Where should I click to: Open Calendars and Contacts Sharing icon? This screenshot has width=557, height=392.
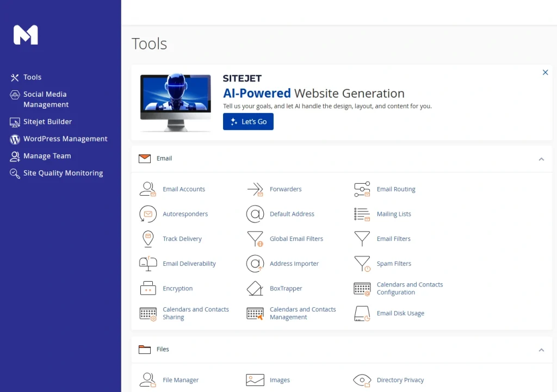click(148, 314)
